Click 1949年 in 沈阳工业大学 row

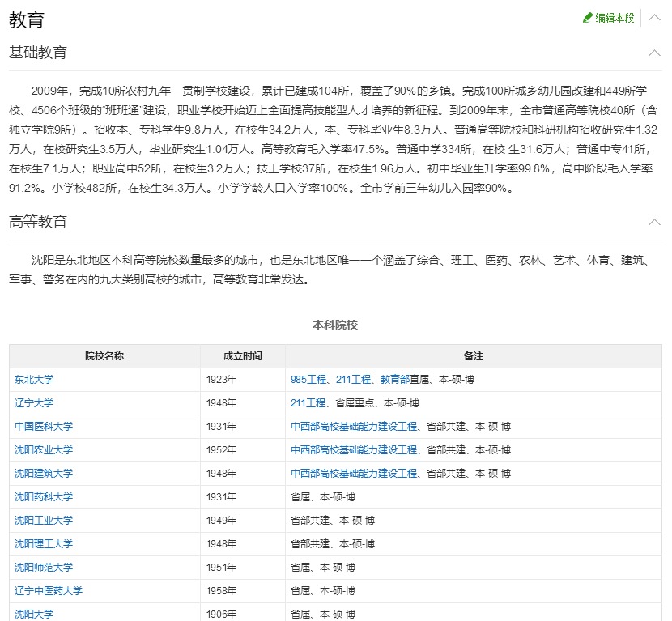tap(221, 521)
